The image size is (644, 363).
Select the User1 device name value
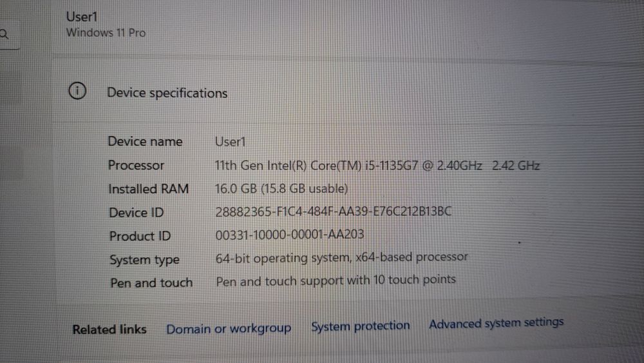pos(231,142)
